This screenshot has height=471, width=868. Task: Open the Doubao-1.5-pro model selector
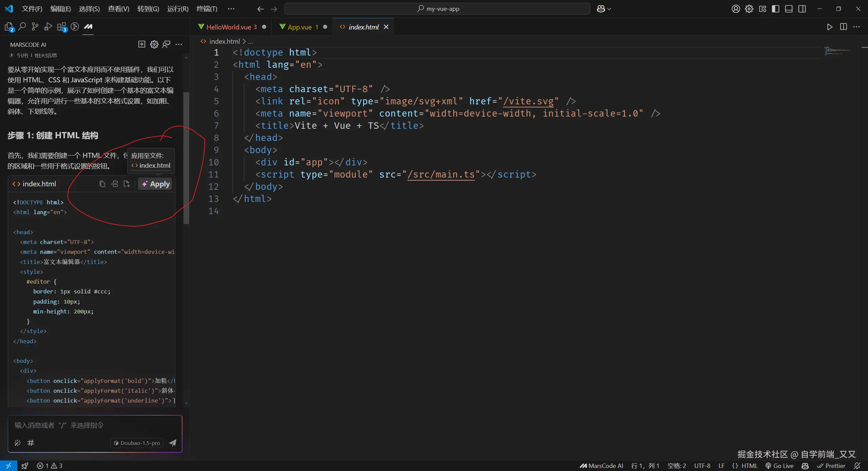137,443
